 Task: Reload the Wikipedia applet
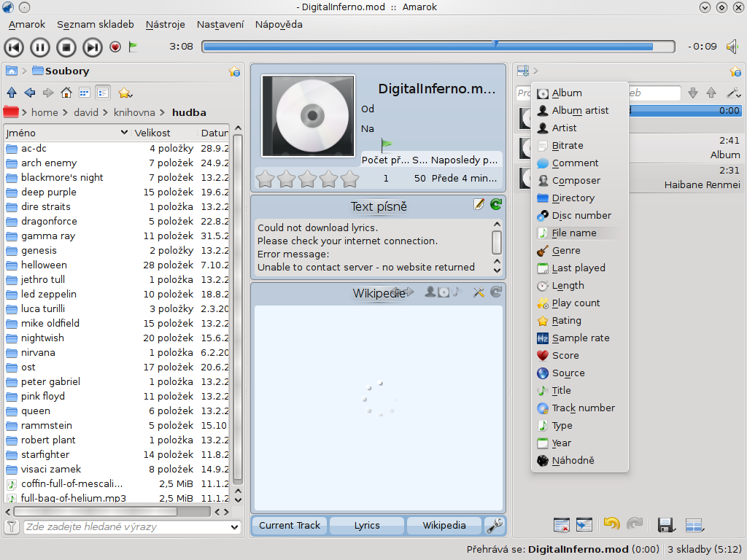point(496,292)
